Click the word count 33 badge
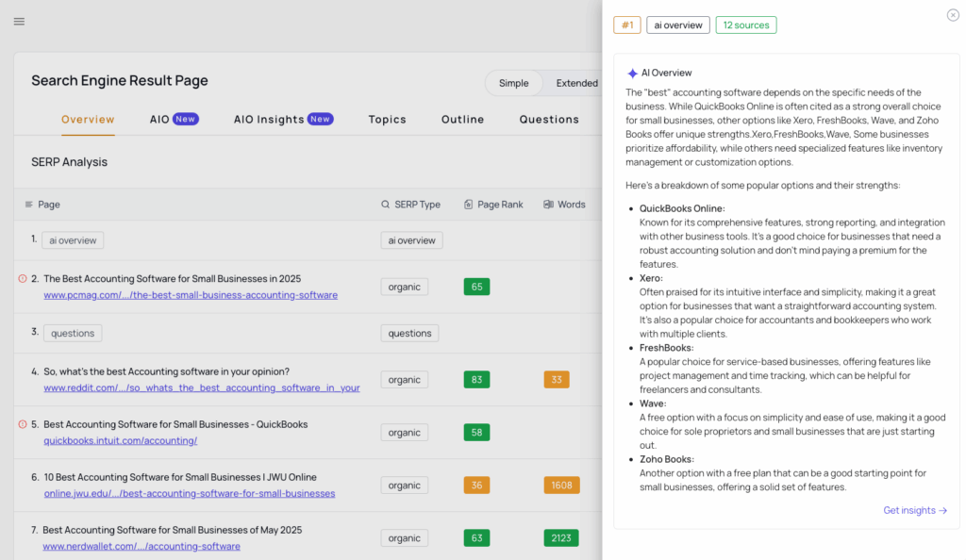This screenshot has height=560, width=966. 557,380
